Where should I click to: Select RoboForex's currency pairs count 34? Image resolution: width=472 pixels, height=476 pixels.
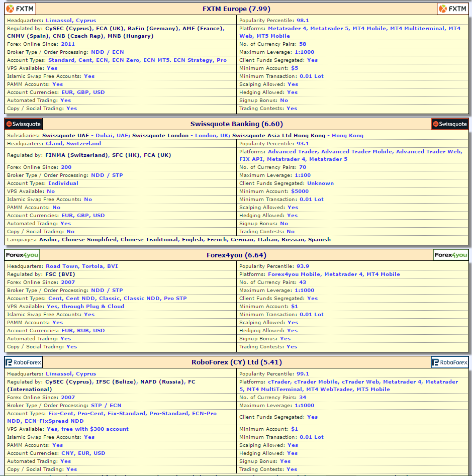303,398
